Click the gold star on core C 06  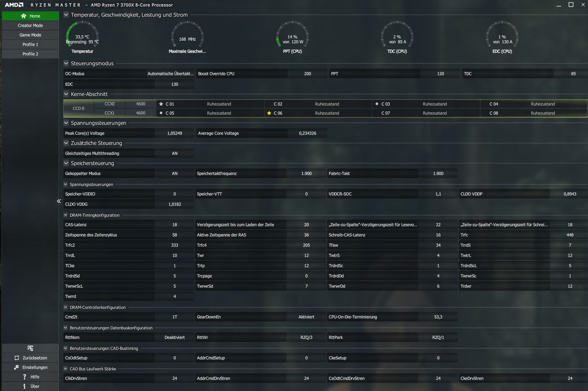[x=269, y=113]
